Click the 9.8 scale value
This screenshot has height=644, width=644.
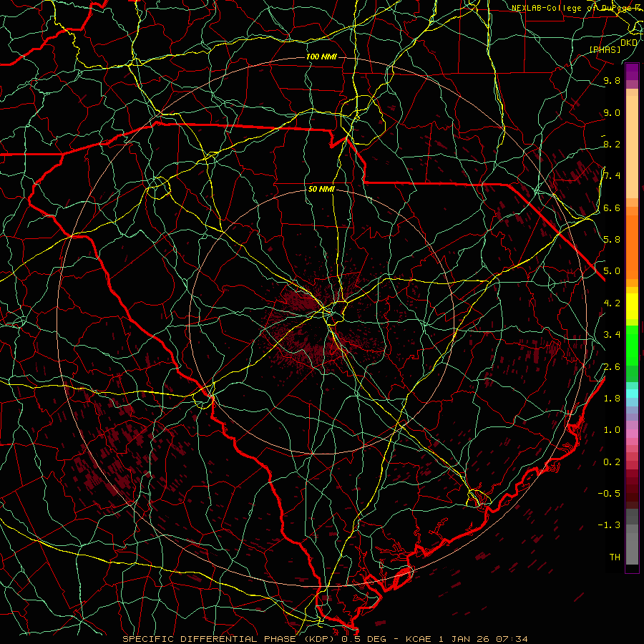click(612, 80)
